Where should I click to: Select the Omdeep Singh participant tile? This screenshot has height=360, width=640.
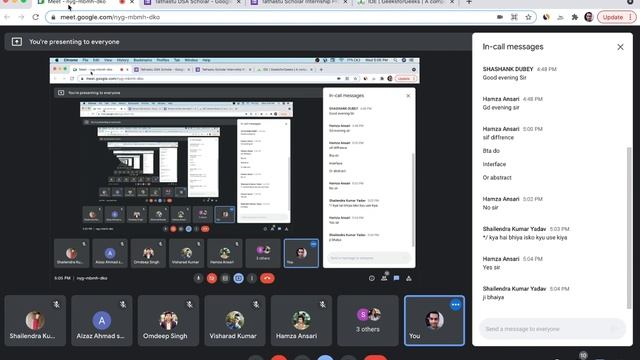168,320
